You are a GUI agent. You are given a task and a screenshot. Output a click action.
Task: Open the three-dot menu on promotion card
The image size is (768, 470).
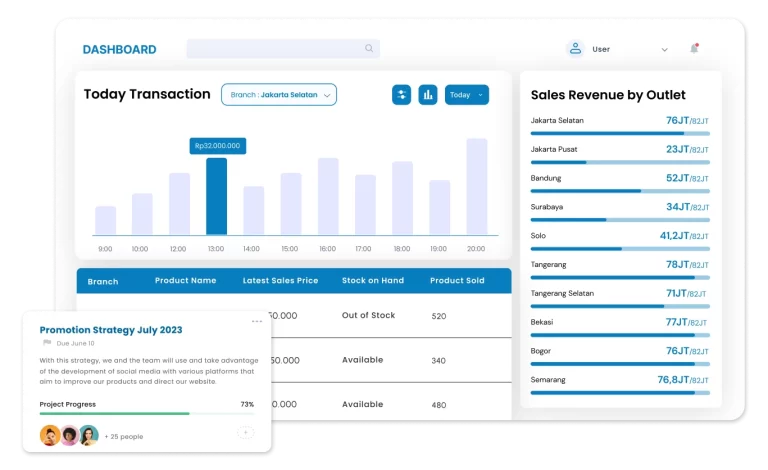tap(257, 321)
